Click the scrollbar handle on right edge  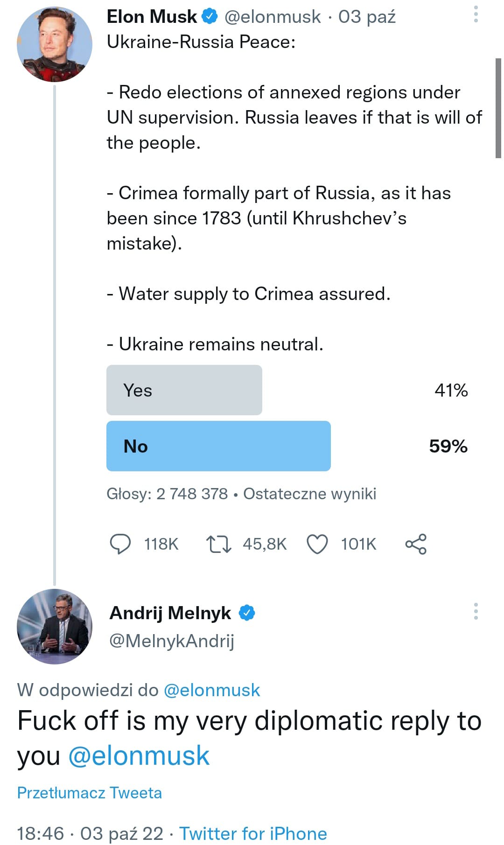(x=498, y=108)
